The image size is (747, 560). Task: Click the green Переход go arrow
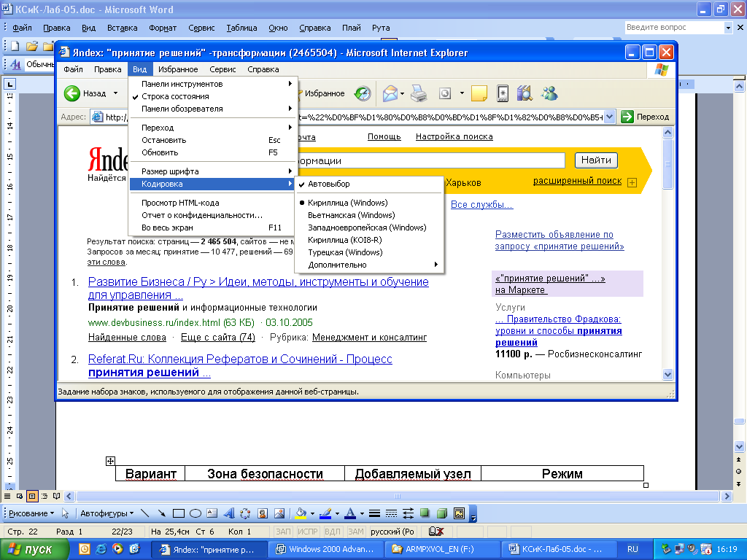click(x=627, y=117)
